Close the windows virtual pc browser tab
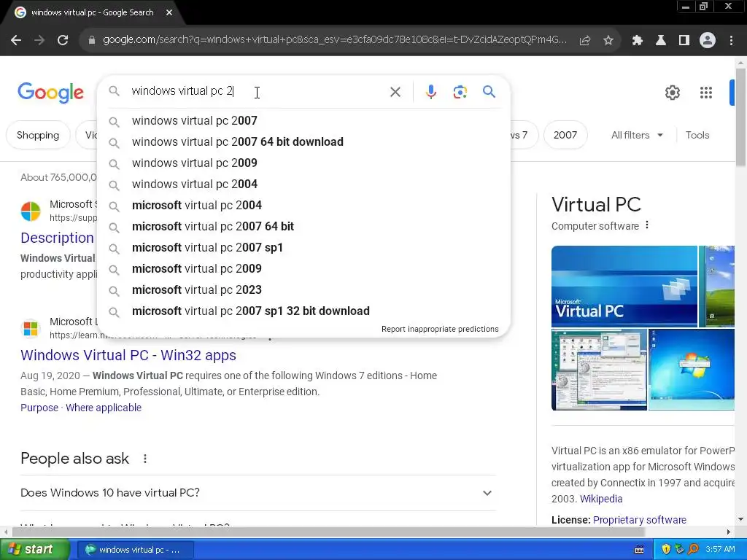Image resolution: width=747 pixels, height=560 pixels. click(169, 13)
